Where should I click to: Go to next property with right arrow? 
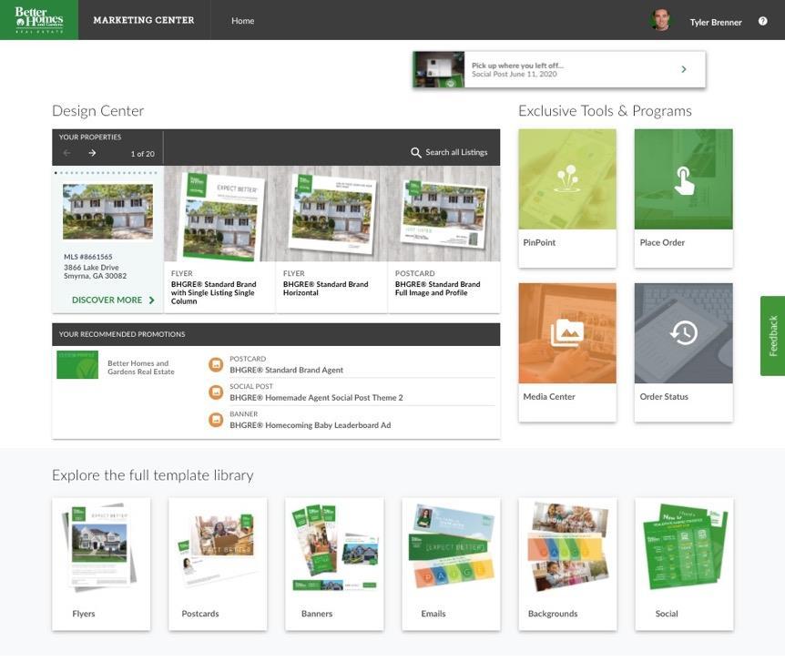click(x=92, y=153)
